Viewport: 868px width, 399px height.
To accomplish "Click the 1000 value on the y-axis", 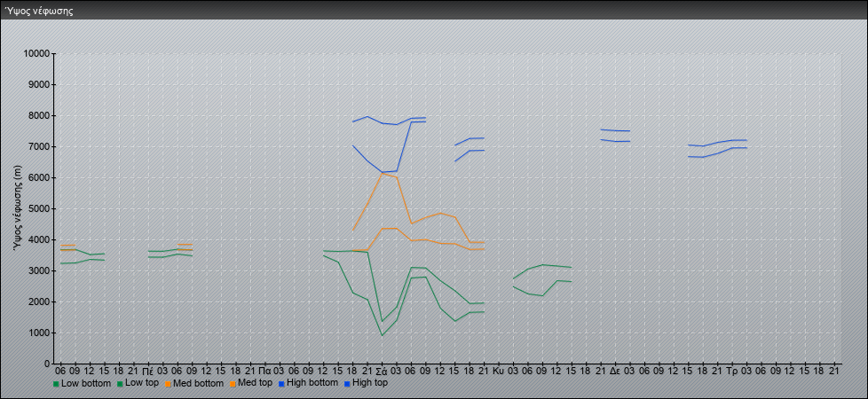I will (39, 332).
